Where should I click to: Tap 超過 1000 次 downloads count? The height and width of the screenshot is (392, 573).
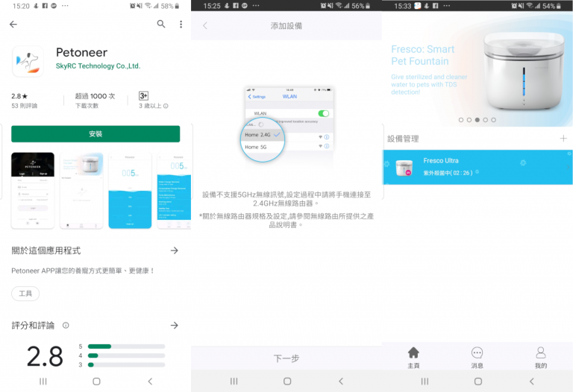pyautogui.click(x=95, y=101)
